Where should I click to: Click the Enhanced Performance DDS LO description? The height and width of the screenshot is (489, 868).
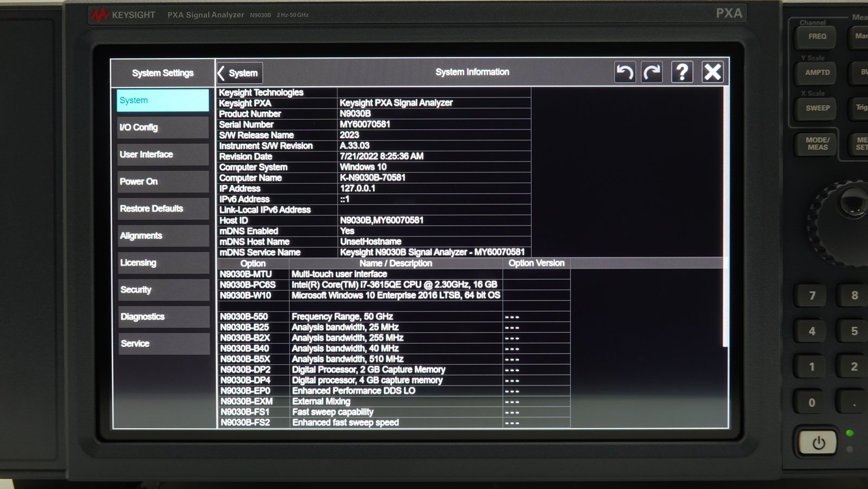click(x=354, y=391)
